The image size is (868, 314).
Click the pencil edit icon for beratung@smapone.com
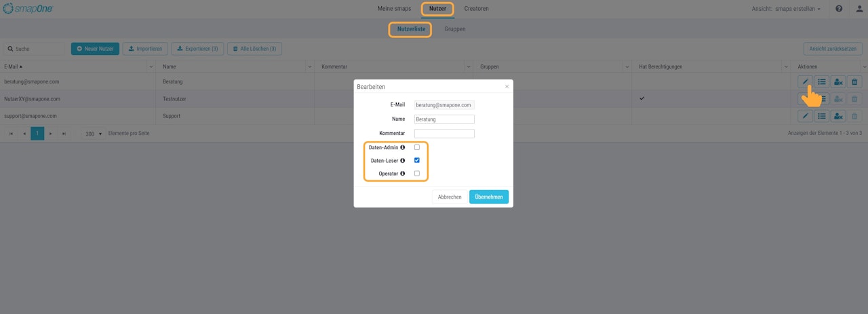click(805, 82)
